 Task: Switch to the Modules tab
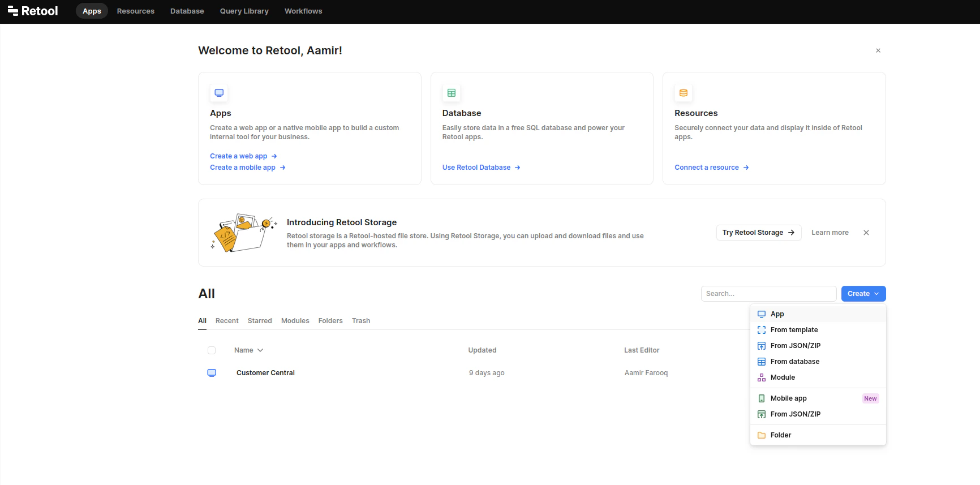click(295, 321)
